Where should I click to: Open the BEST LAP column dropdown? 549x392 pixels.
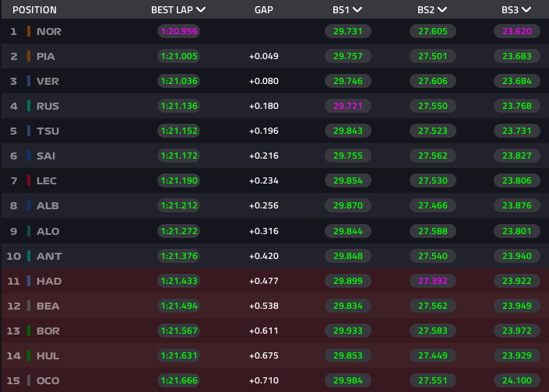tap(201, 10)
